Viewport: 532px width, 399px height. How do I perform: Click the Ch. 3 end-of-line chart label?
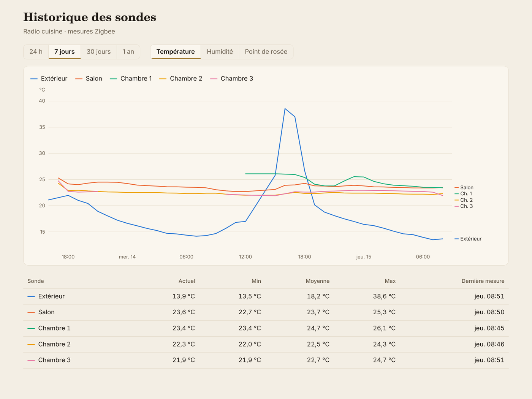tap(464, 206)
